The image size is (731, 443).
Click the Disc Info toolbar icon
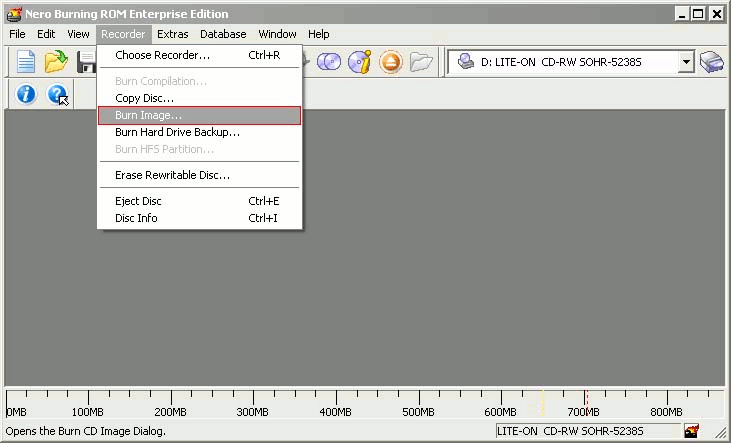(x=359, y=62)
